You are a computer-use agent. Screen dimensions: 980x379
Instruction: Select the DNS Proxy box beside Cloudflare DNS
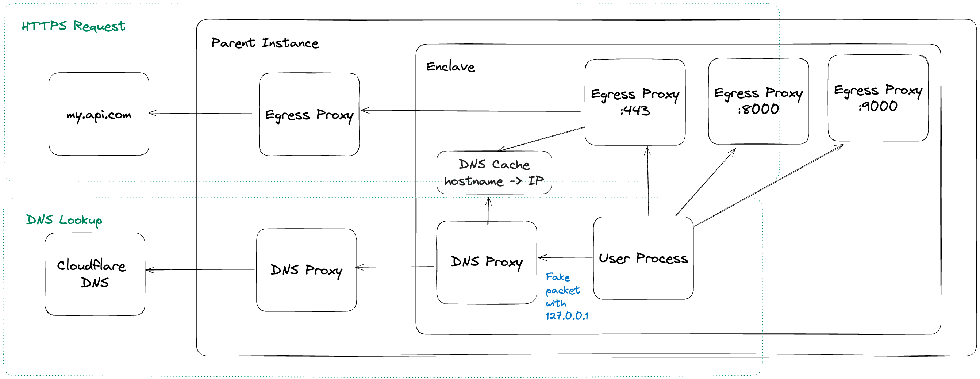(306, 270)
